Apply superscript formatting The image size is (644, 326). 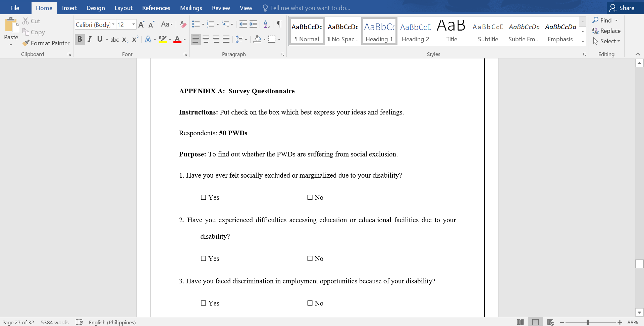pos(135,39)
